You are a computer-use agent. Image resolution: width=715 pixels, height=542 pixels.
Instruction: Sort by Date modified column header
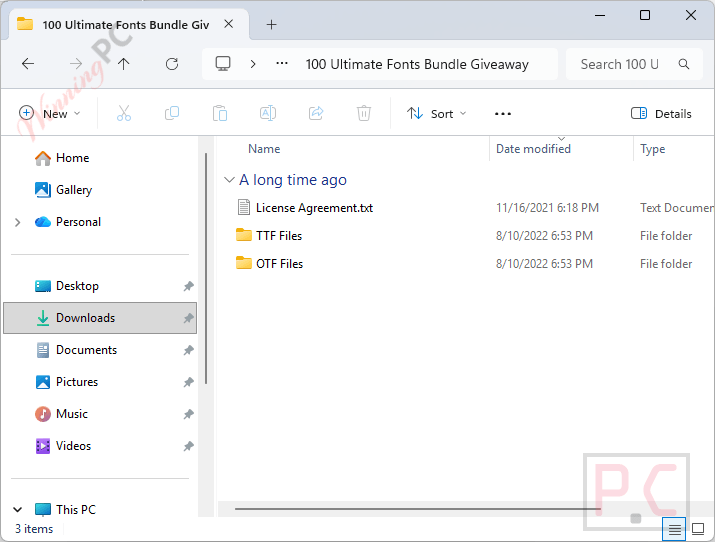533,149
